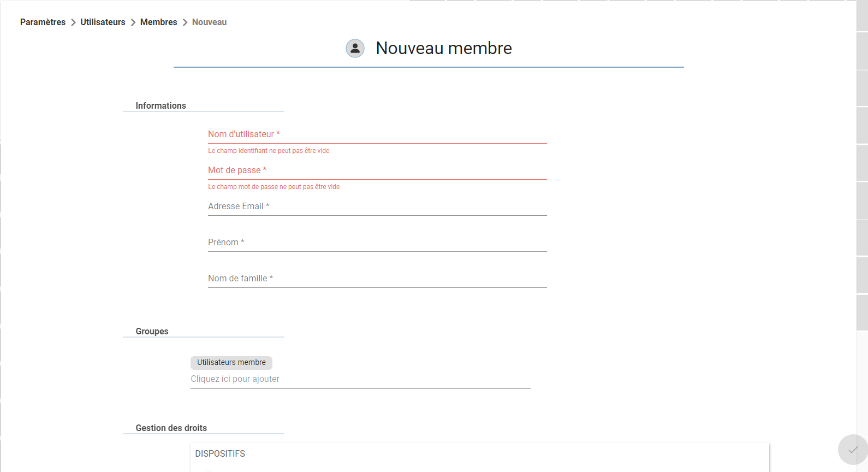Click into the Prénom field
The image size is (868, 472).
coord(377,243)
